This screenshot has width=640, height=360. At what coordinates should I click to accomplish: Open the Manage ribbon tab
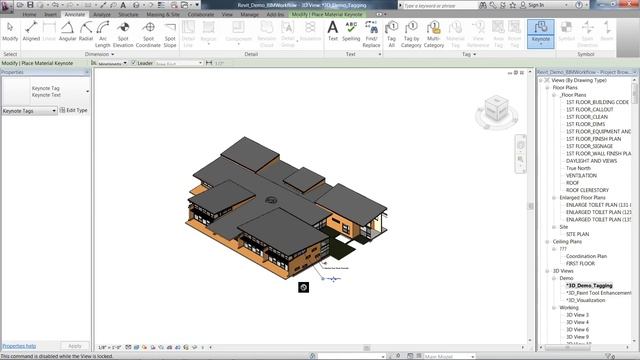[249, 14]
